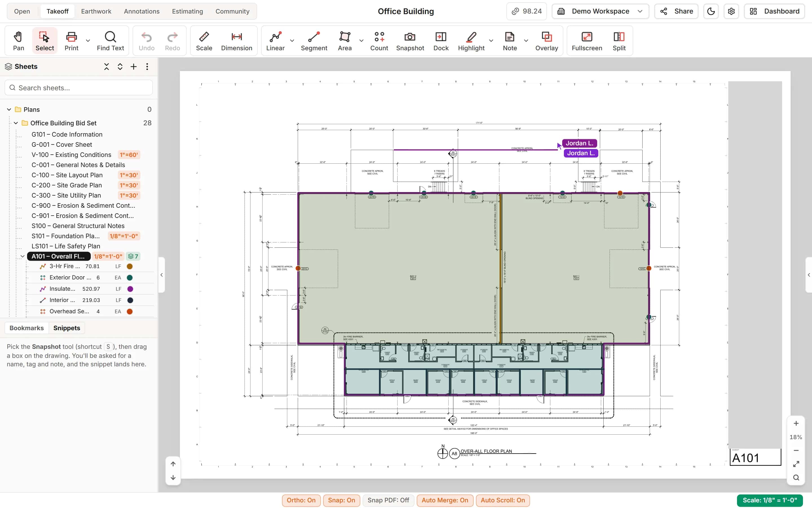This screenshot has width=812, height=508.
Task: Toggle Snap: On setting
Action: 341,500
